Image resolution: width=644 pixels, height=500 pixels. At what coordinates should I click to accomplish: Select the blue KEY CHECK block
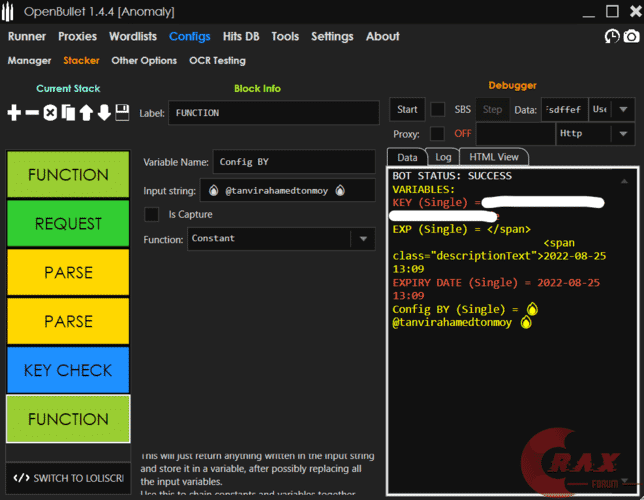pyautogui.click(x=69, y=370)
